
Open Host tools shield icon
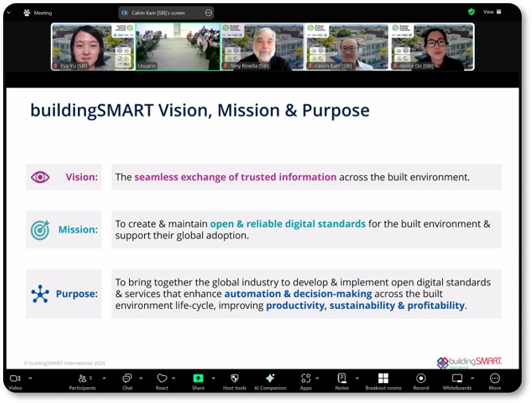[234, 378]
